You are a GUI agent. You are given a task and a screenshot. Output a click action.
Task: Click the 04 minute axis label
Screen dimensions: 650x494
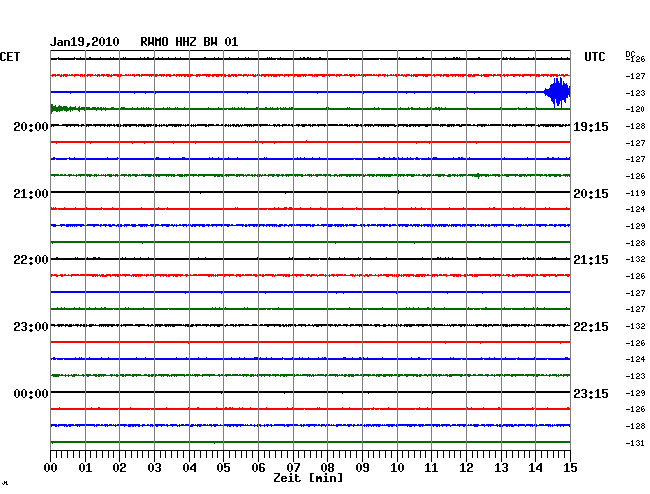coord(189,468)
